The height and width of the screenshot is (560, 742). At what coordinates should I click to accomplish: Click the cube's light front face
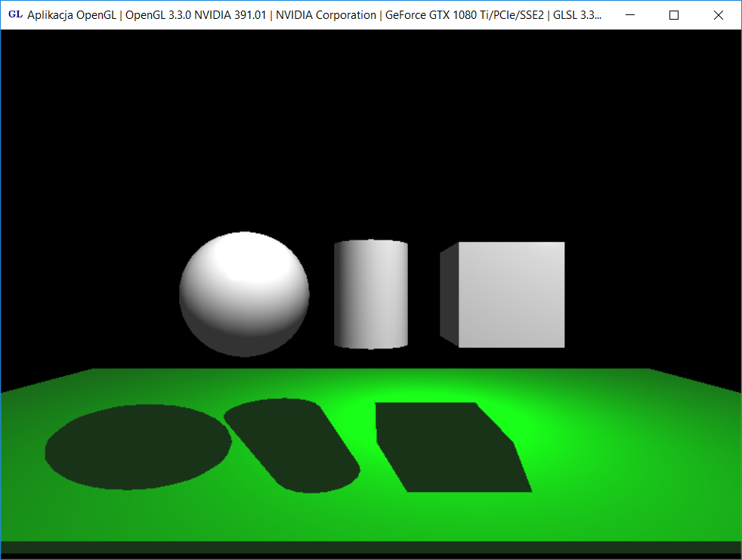512,295
